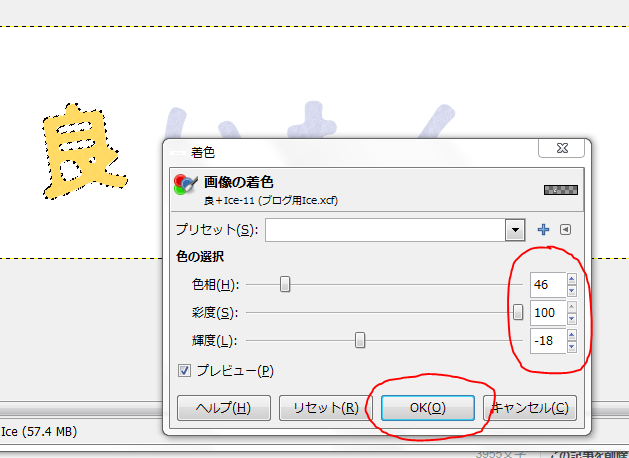Decrease 彩度 value with down arrow
This screenshot has width=629, height=458.
(x=572, y=318)
